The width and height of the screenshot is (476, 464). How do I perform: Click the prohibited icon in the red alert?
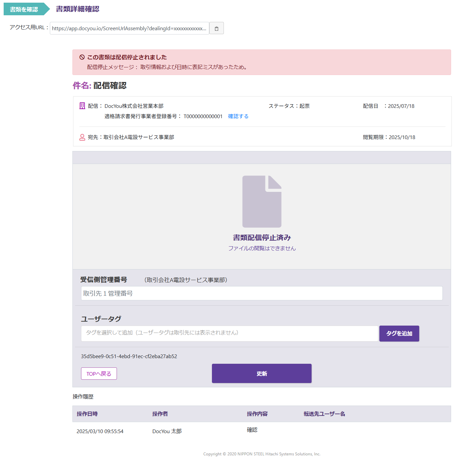[x=82, y=57]
